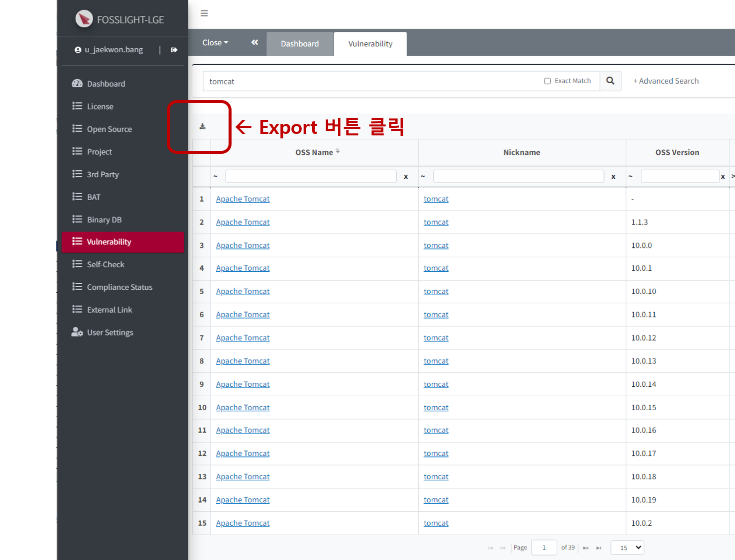Click the Nickname column header

(521, 152)
